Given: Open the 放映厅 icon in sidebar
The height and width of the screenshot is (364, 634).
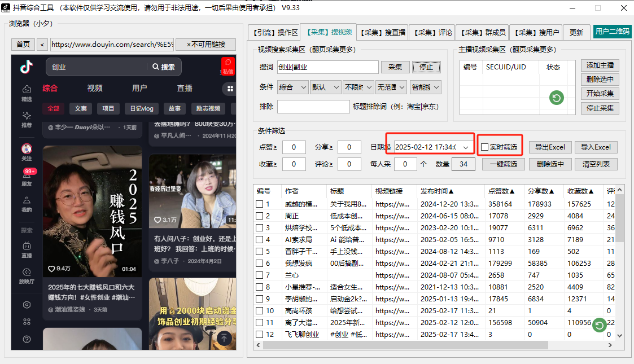Looking at the screenshot, I should point(27,273).
